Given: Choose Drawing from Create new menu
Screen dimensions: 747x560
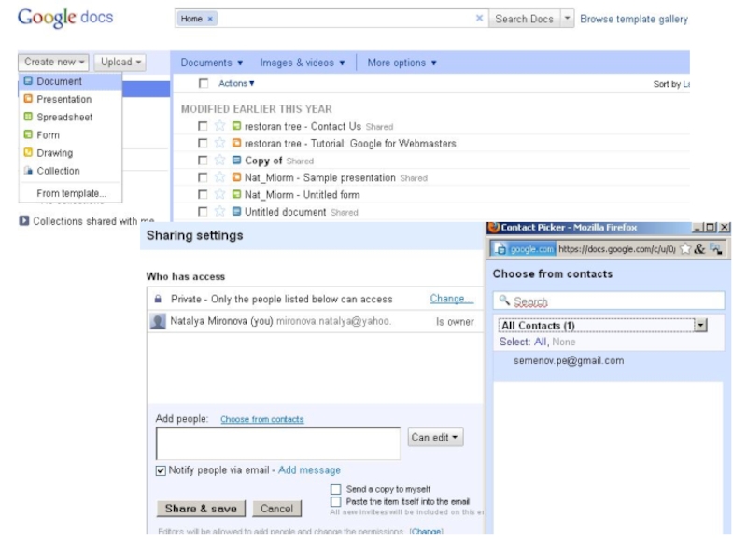Looking at the screenshot, I should pos(71,153).
